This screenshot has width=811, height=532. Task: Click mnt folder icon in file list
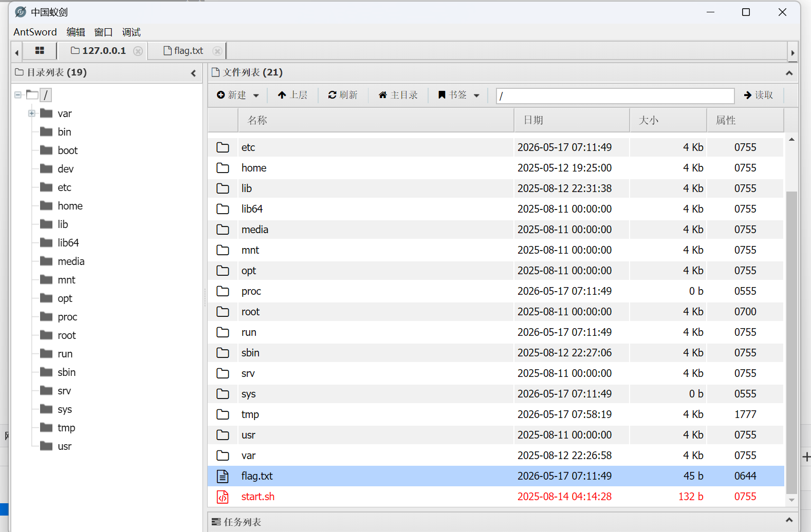click(223, 250)
